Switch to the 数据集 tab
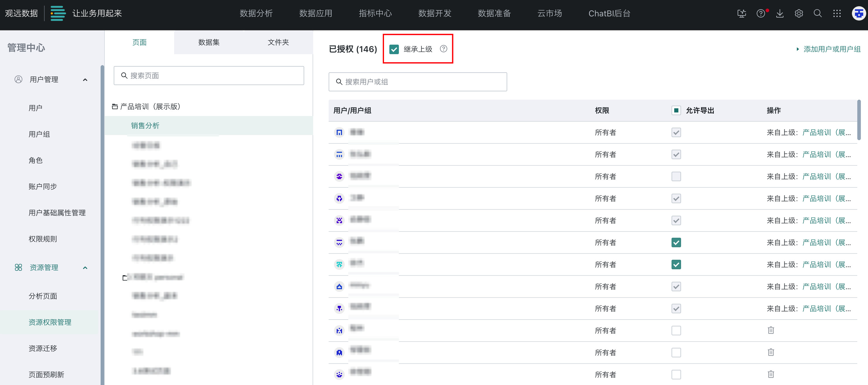This screenshot has height=385, width=868. coord(209,43)
